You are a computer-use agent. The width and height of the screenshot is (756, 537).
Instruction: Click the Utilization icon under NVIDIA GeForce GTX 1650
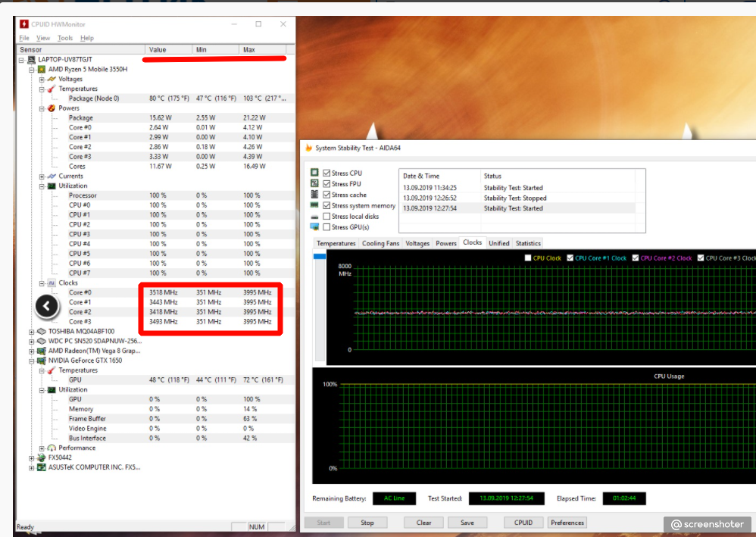pos(52,389)
